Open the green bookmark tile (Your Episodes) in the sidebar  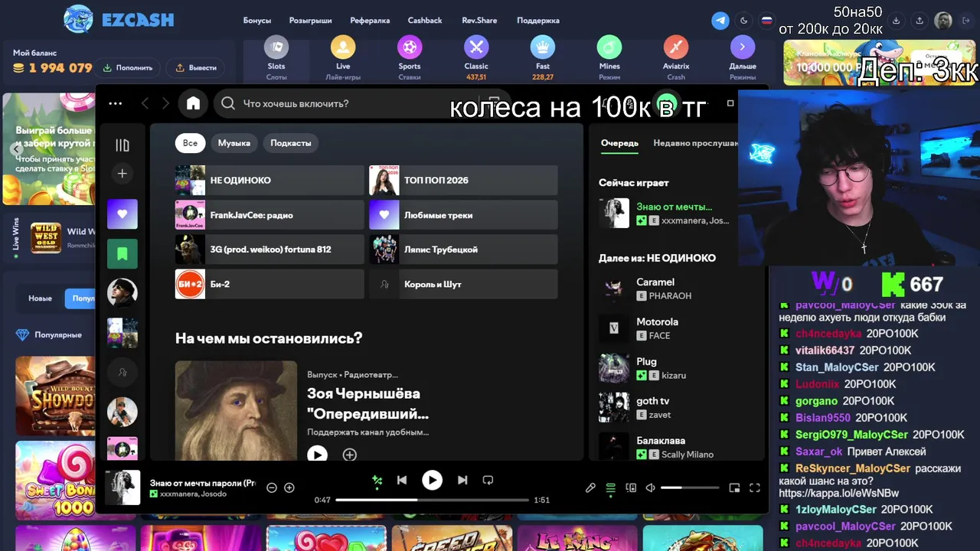point(122,253)
